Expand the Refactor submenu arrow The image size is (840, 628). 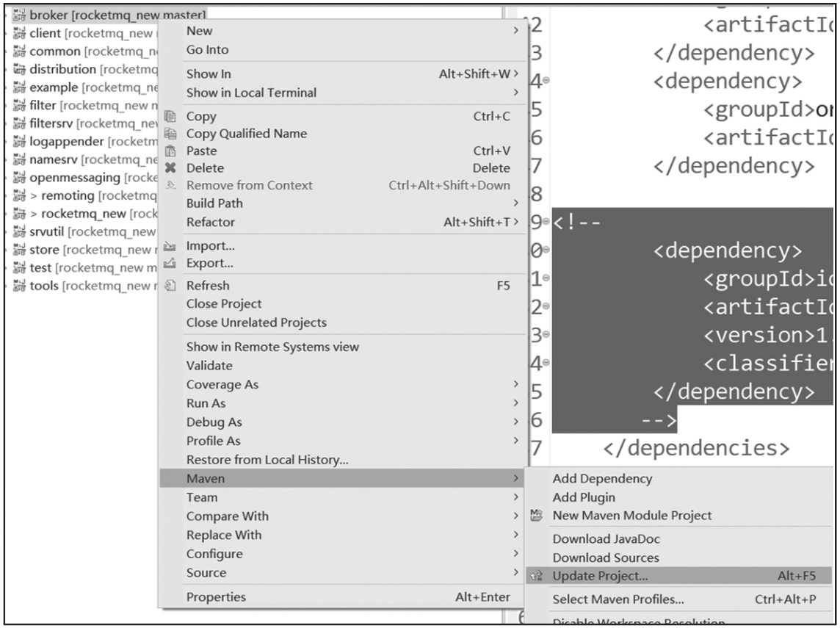point(516,222)
